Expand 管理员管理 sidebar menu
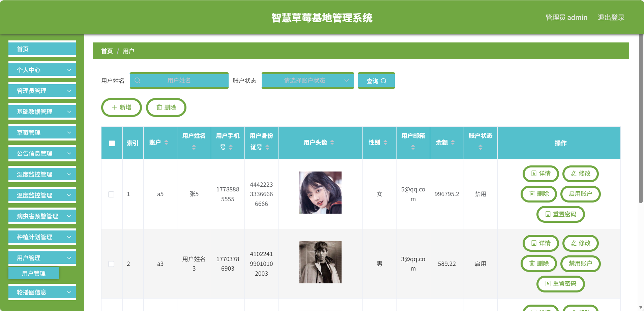 click(x=42, y=91)
